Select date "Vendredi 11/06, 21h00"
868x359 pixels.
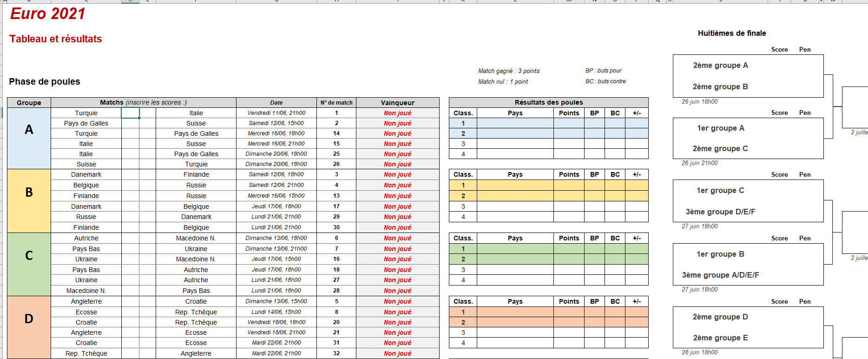pyautogui.click(x=276, y=113)
